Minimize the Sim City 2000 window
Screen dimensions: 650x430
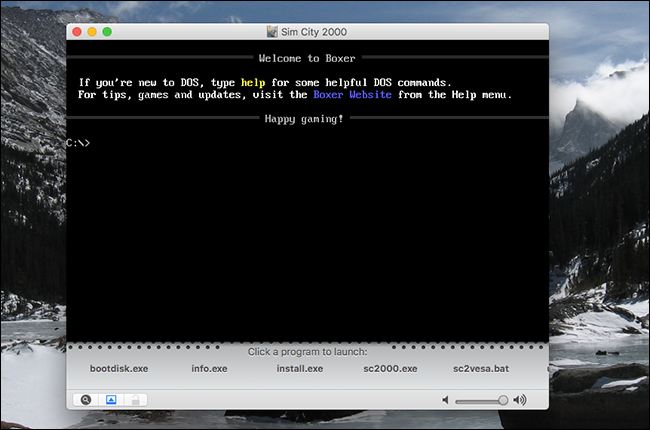(x=92, y=32)
